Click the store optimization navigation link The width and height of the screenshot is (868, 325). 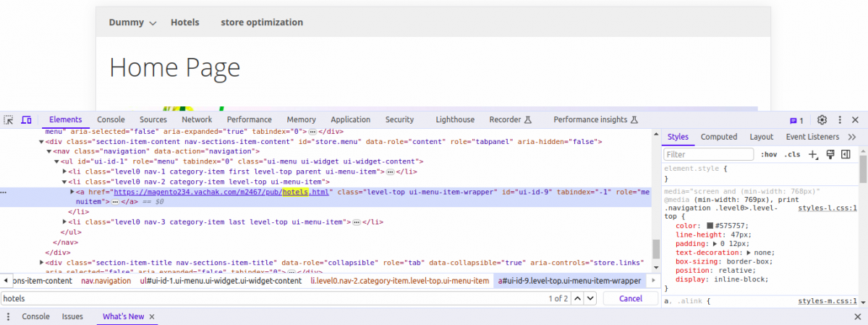(x=262, y=22)
